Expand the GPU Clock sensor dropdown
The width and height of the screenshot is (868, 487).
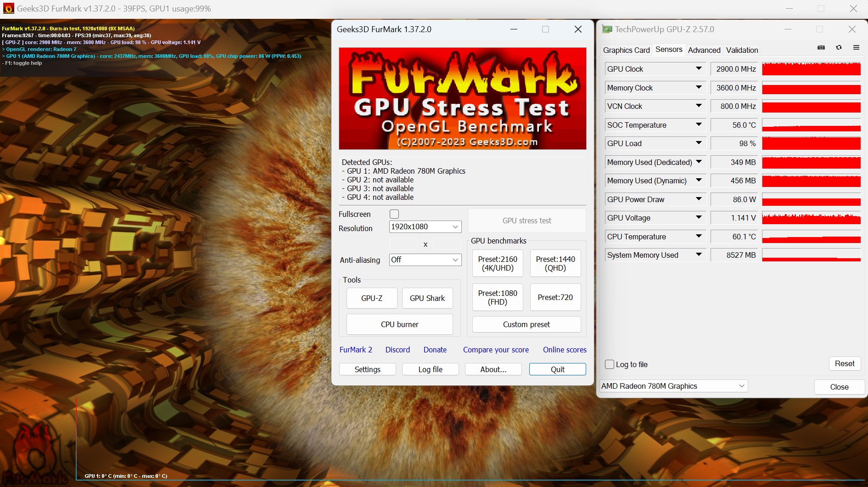(699, 69)
